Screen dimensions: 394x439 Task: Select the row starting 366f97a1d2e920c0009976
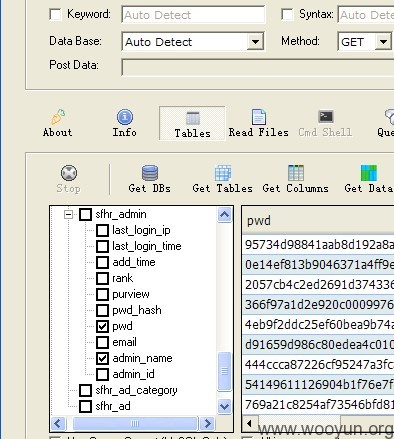(x=318, y=305)
